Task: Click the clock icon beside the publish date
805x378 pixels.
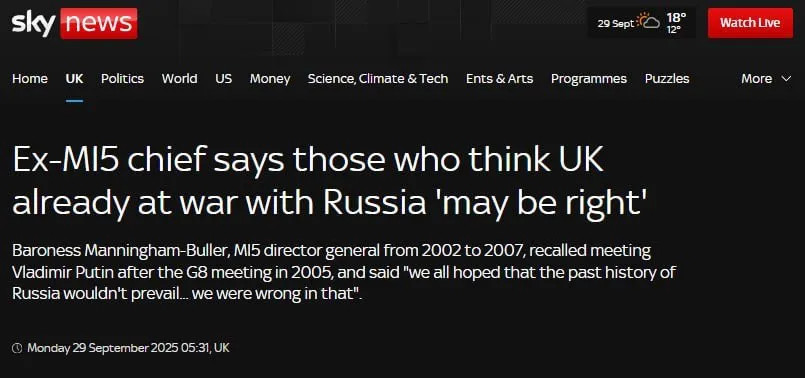Action: tap(17, 348)
